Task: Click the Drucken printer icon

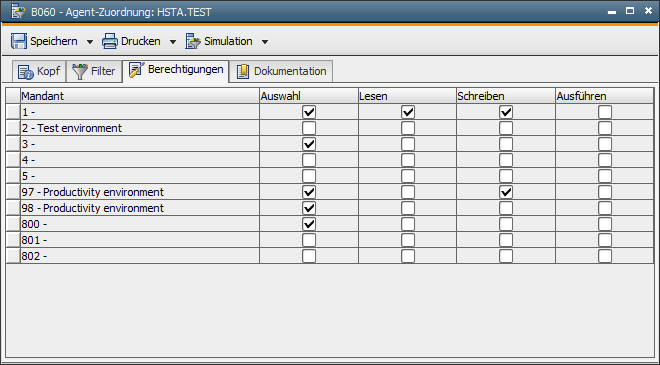Action: pyautogui.click(x=109, y=41)
